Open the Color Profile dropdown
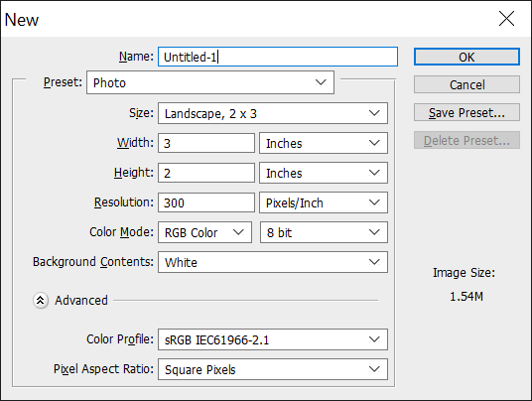This screenshot has width=532, height=401. [x=273, y=339]
